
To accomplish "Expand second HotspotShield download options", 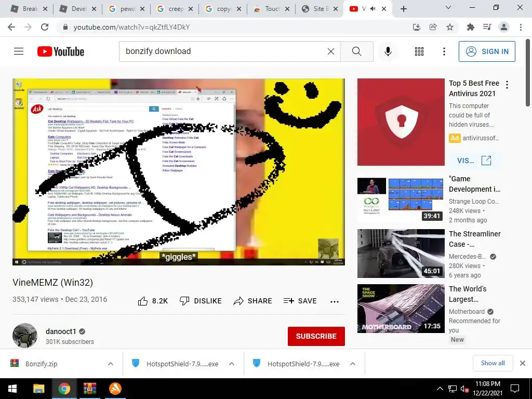I will [x=353, y=364].
